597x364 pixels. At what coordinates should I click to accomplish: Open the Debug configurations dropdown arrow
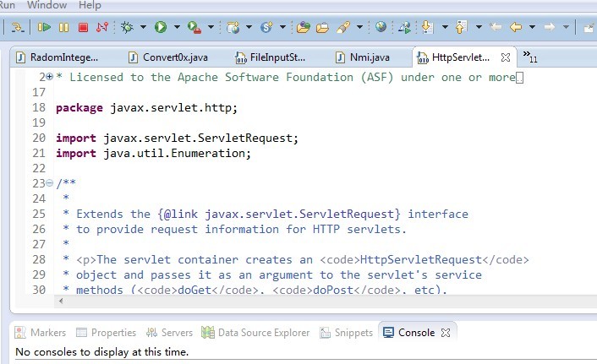tap(144, 27)
